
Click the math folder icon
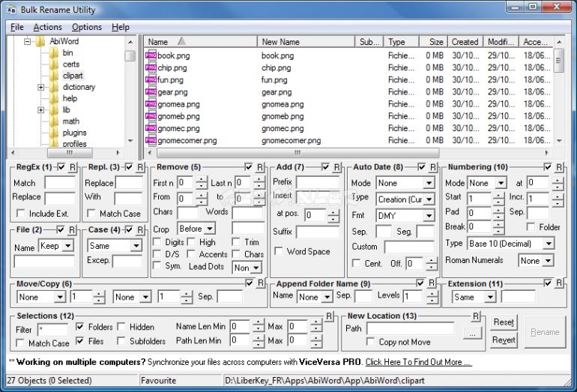(54, 121)
